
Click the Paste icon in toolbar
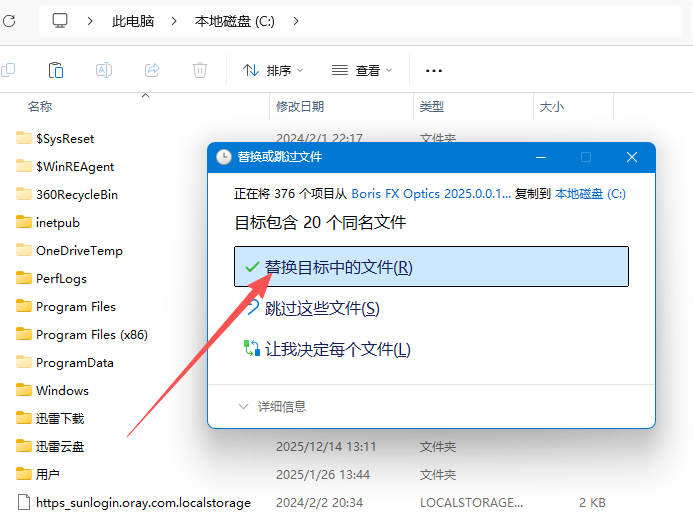(x=56, y=70)
